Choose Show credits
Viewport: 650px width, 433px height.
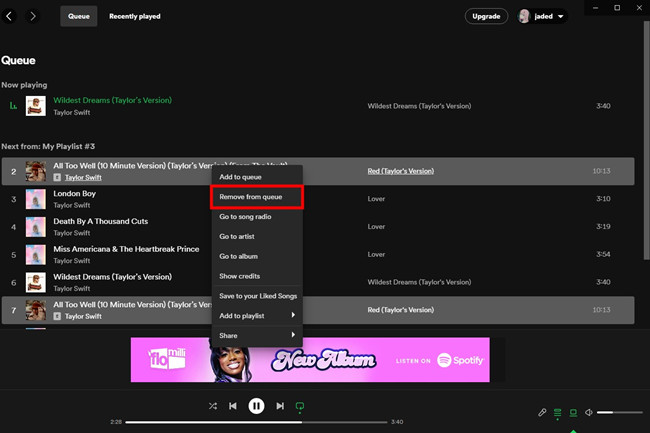pyautogui.click(x=257, y=276)
